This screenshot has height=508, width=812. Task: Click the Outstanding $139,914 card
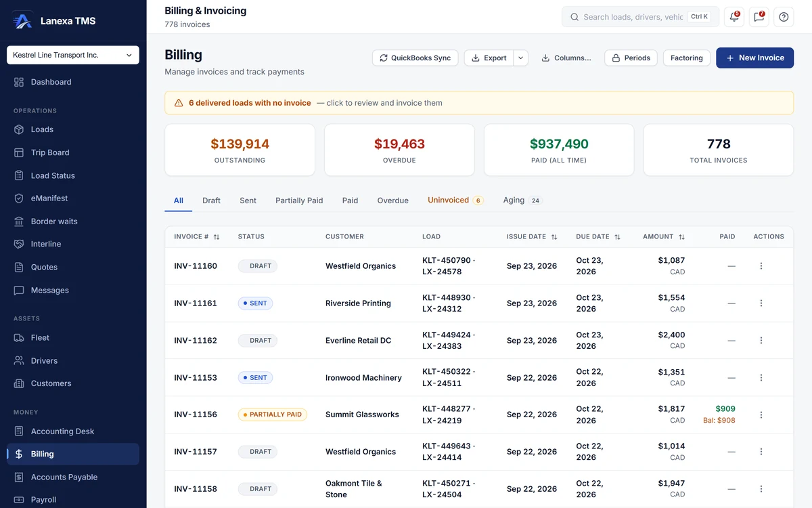(240, 150)
